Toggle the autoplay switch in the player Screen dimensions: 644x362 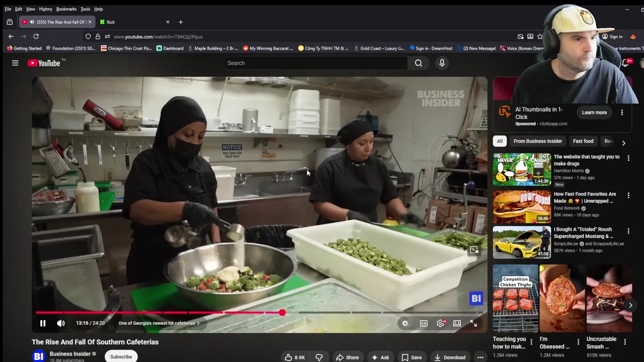405,323
